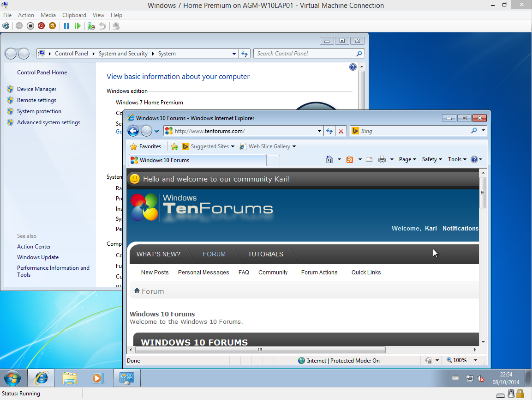Image resolution: width=532 pixels, height=400 pixels.
Task: Open the IE Page menu
Action: point(407,159)
